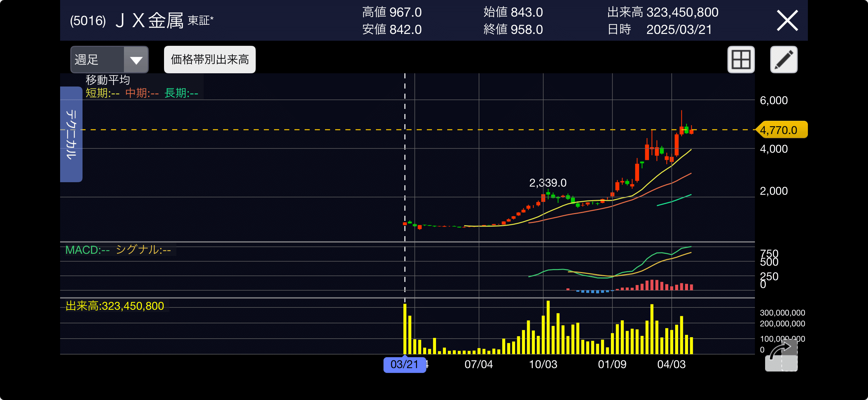Image resolution: width=868 pixels, height=400 pixels.
Task: Click the 6,000 price axis label
Action: 774,100
